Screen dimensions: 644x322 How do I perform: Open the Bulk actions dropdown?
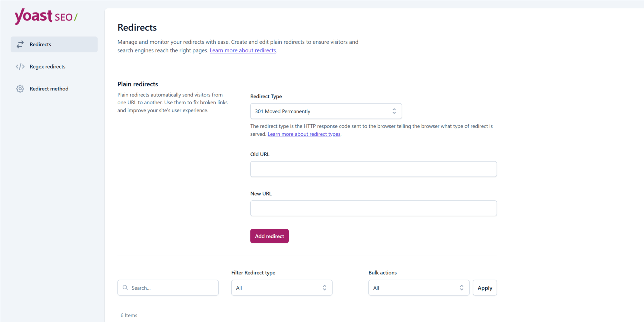(419, 287)
